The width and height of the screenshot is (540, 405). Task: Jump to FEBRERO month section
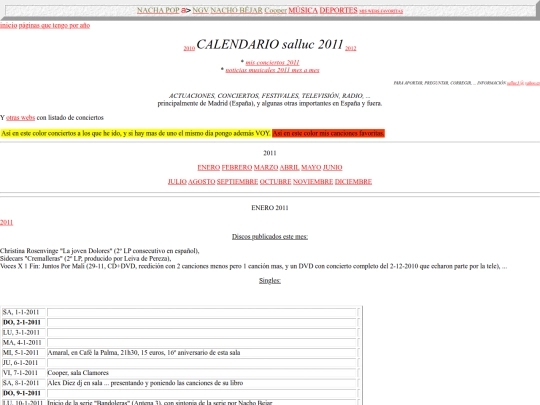(237, 167)
